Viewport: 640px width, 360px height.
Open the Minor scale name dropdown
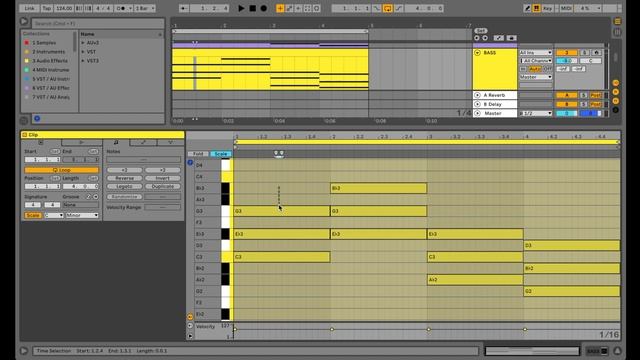tap(82, 215)
